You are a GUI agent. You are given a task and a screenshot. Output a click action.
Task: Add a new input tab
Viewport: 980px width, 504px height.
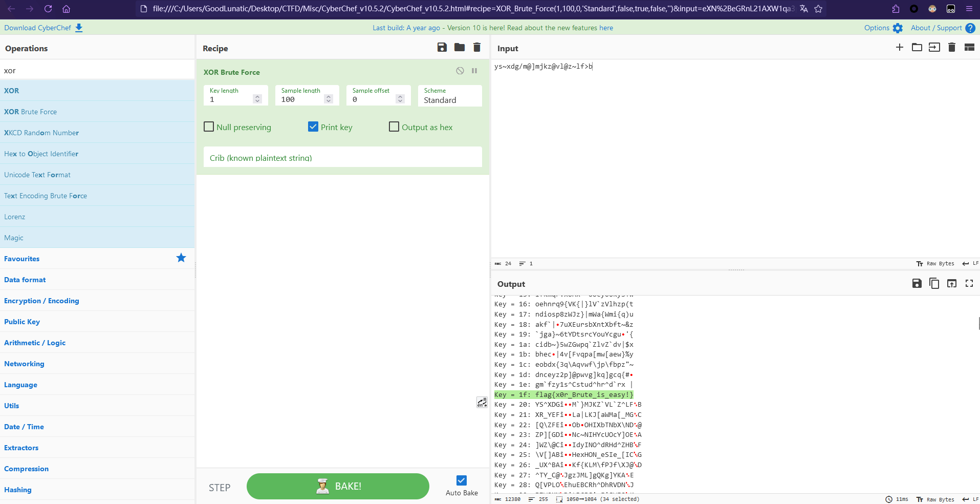tap(900, 48)
